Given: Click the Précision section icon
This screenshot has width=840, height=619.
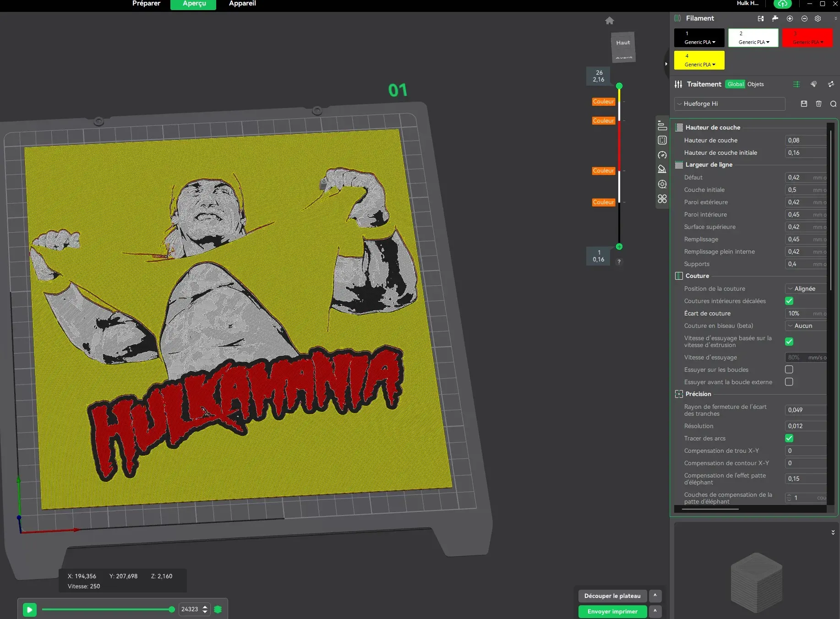Looking at the screenshot, I should coord(679,394).
